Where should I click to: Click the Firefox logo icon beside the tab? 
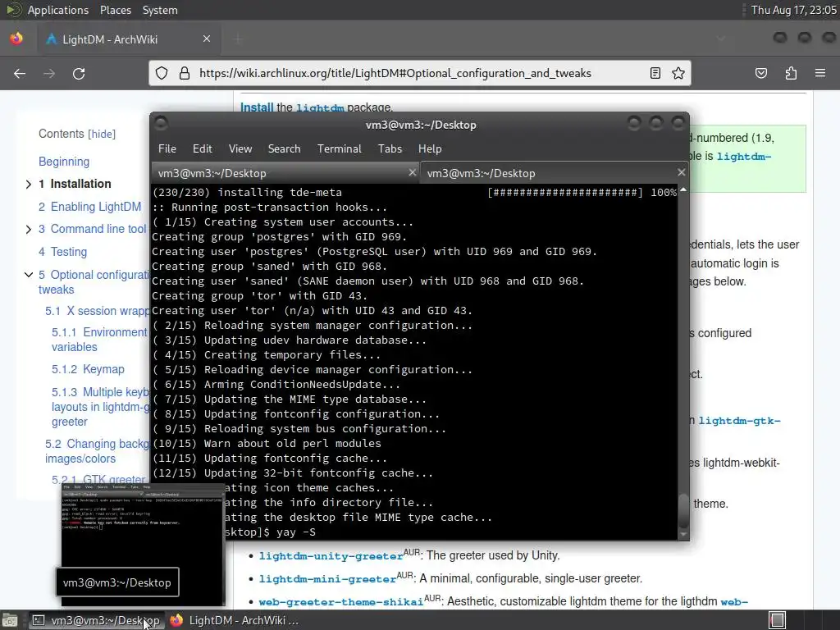click(x=16, y=39)
